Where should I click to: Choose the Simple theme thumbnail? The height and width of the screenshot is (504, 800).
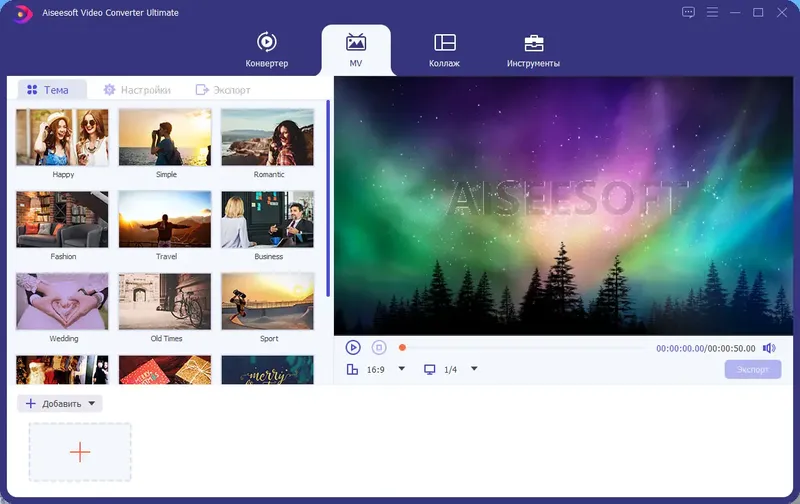point(165,137)
